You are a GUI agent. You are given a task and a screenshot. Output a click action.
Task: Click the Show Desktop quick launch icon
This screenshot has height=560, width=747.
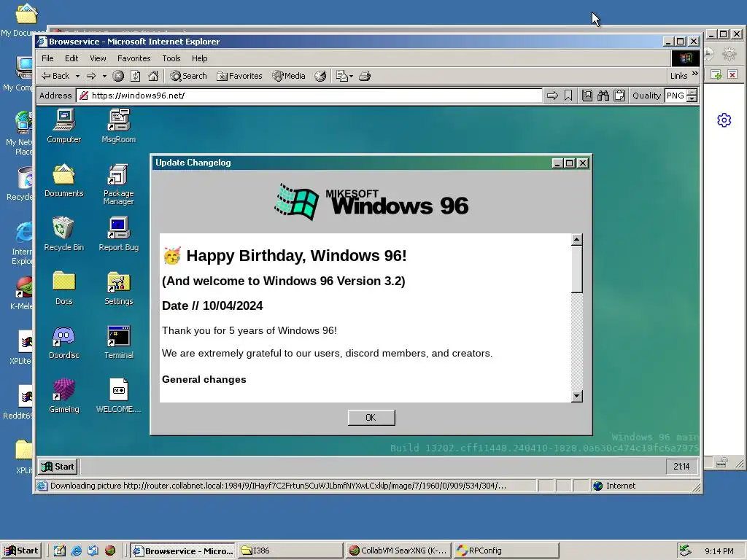pyautogui.click(x=60, y=551)
